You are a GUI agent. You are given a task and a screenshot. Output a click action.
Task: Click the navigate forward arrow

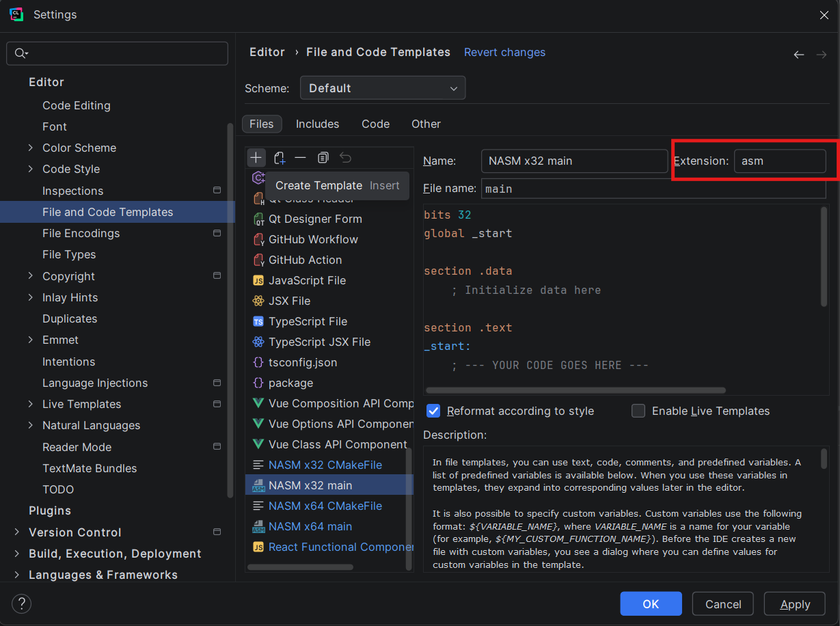[x=822, y=55]
